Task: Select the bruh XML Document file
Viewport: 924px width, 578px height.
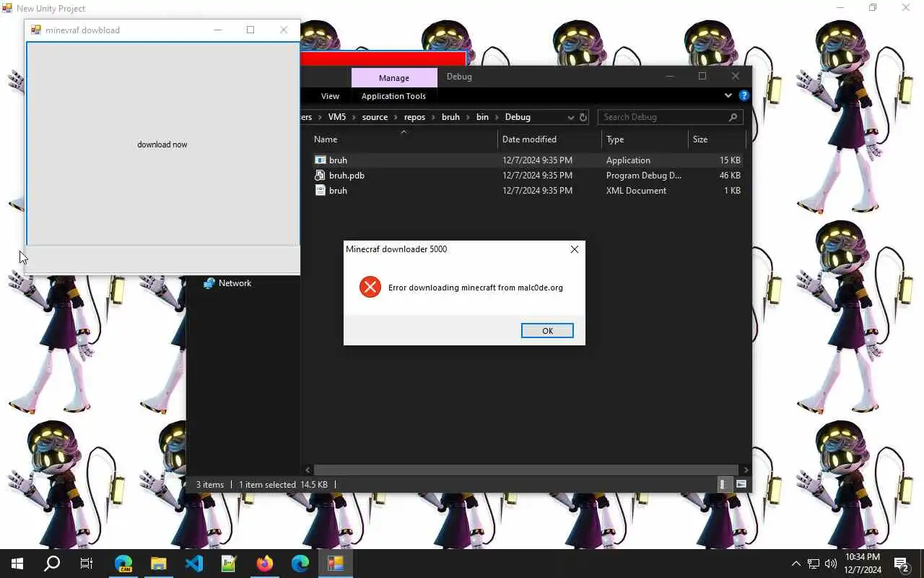Action: [528, 191]
